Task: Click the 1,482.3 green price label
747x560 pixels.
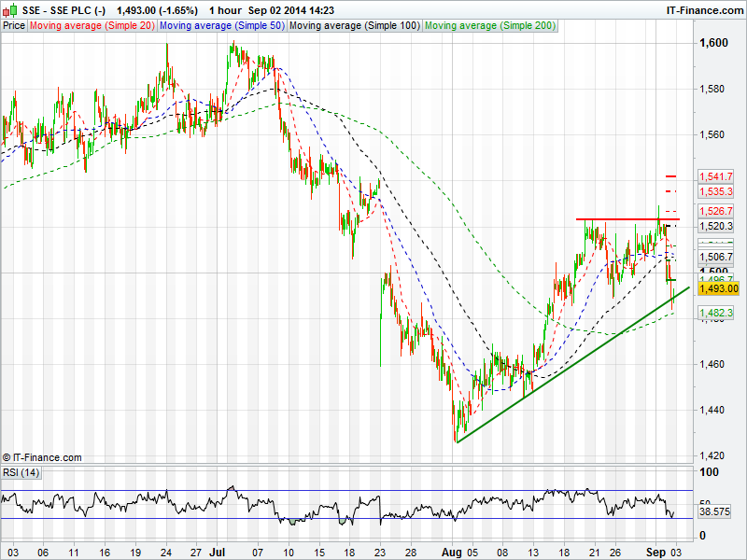Action: tap(715, 313)
